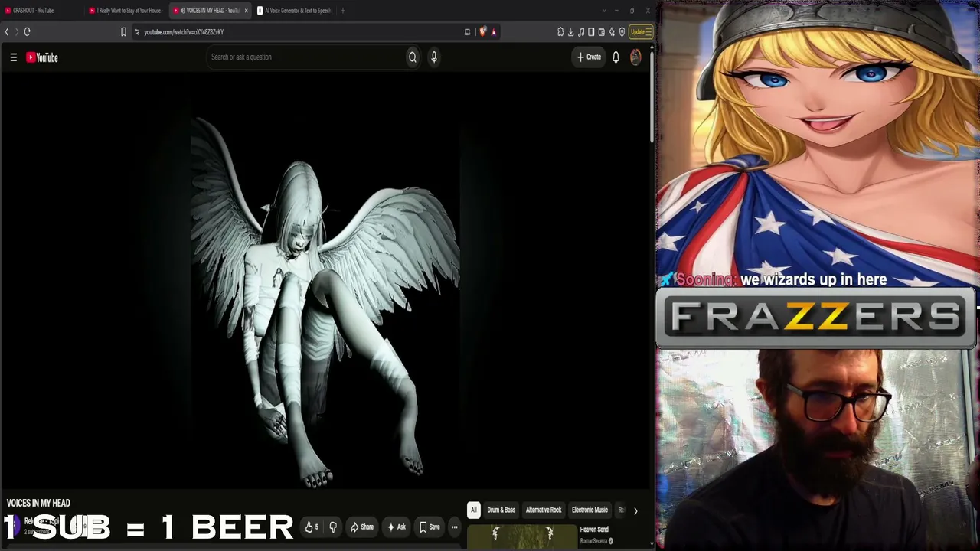Open Brave Rewards triangle icon
The height and width of the screenshot is (551, 980).
click(494, 31)
